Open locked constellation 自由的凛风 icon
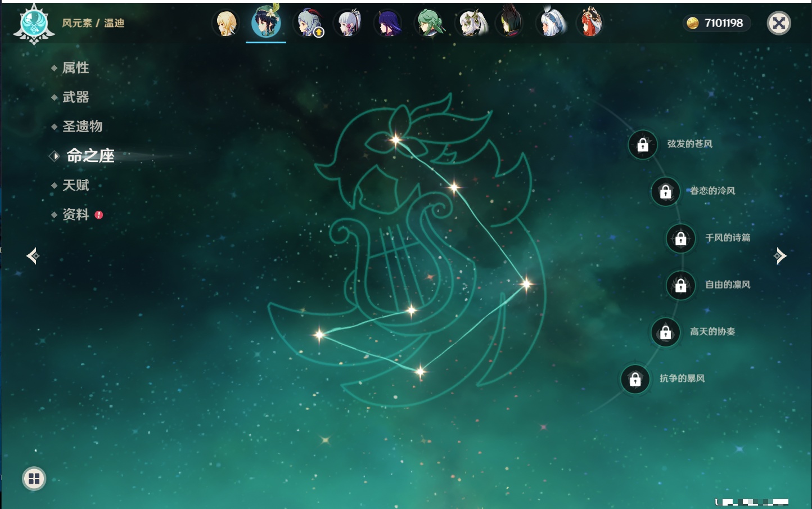 [680, 285]
